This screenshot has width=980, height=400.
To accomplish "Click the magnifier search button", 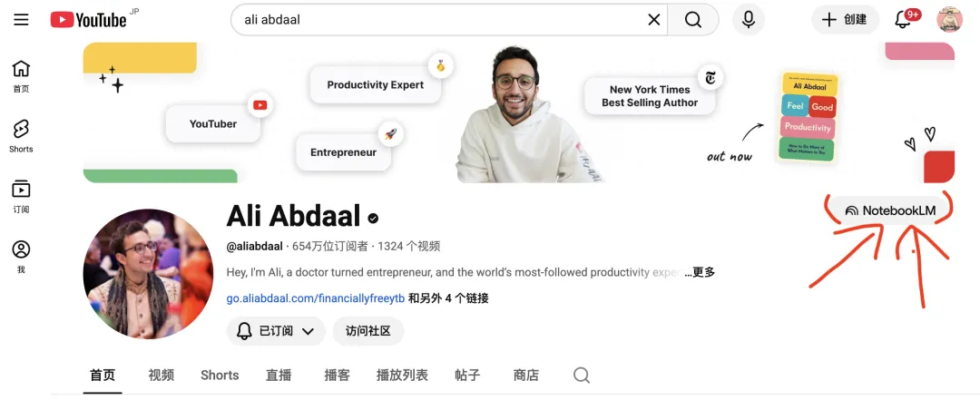I will click(x=693, y=20).
